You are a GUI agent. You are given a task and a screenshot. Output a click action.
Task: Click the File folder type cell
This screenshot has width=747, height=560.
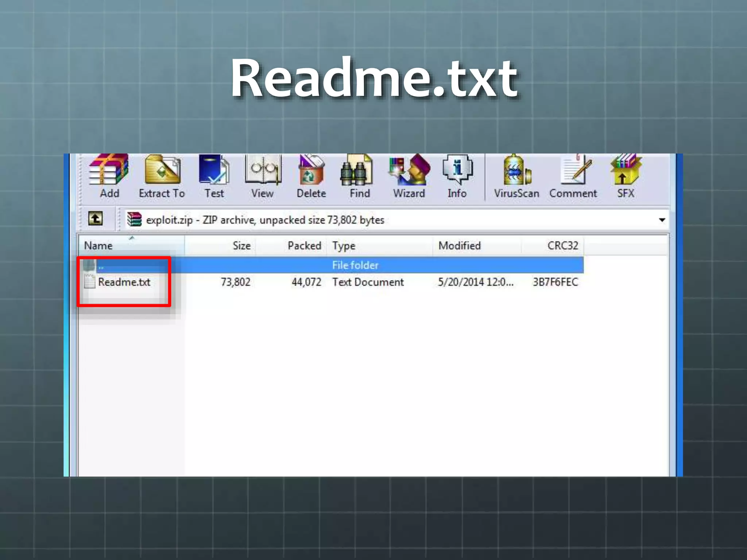(355, 265)
